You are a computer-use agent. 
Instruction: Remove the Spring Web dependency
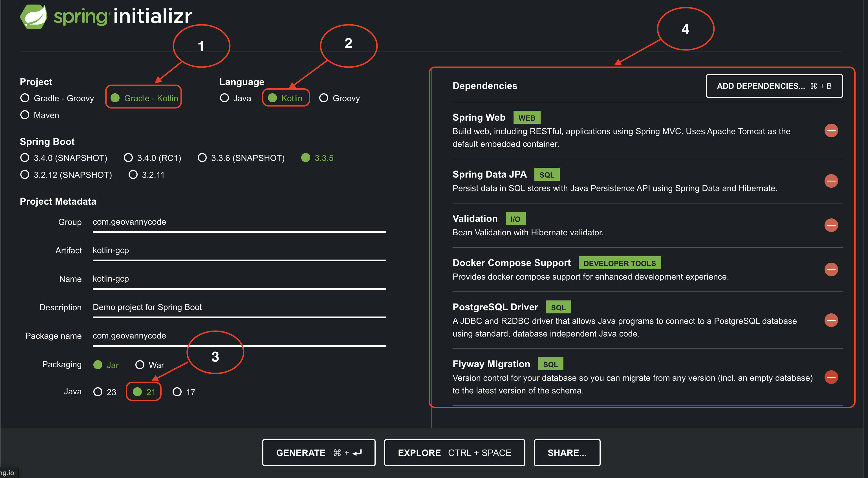pos(831,131)
